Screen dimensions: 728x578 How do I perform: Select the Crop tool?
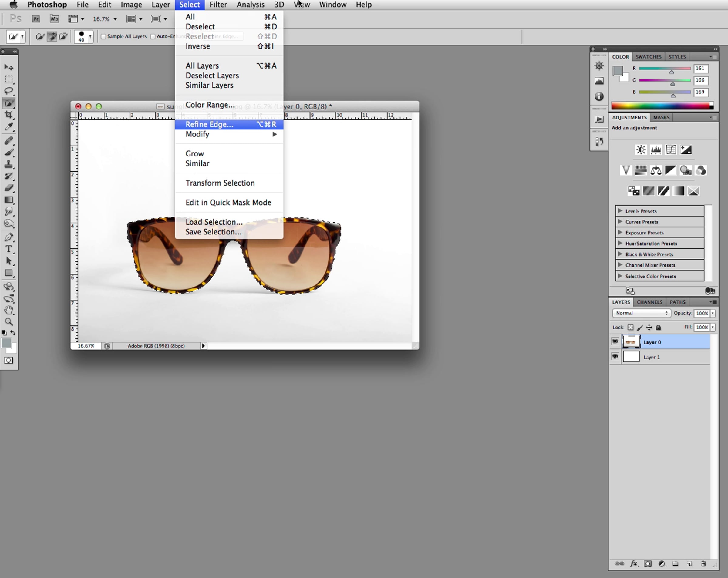click(x=9, y=115)
